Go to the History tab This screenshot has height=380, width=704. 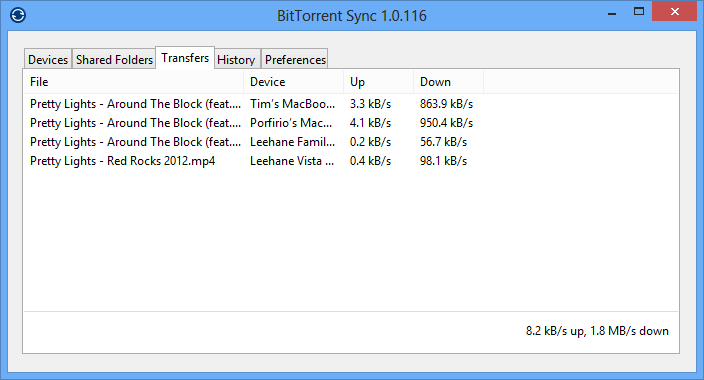[236, 59]
